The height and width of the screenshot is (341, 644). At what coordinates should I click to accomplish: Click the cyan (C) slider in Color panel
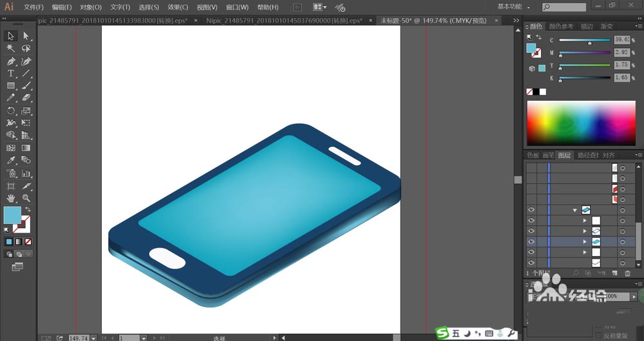tap(585, 41)
